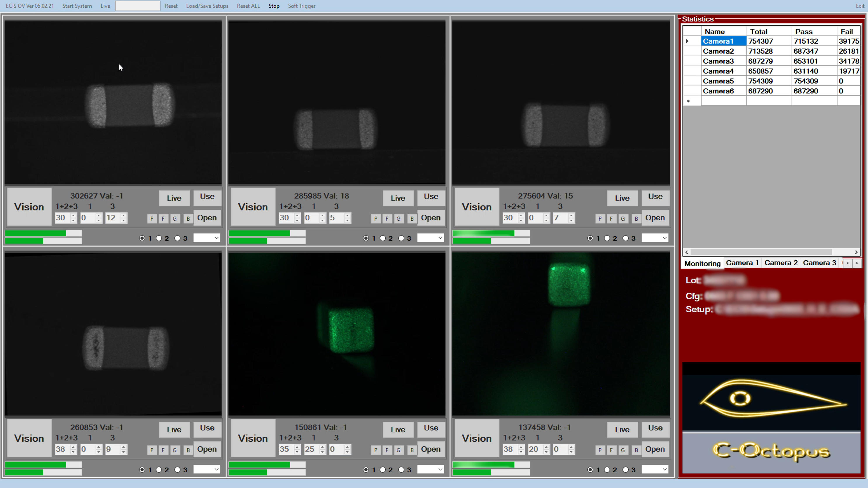
Task: Click the Live button in third camera panel
Action: coord(622,198)
